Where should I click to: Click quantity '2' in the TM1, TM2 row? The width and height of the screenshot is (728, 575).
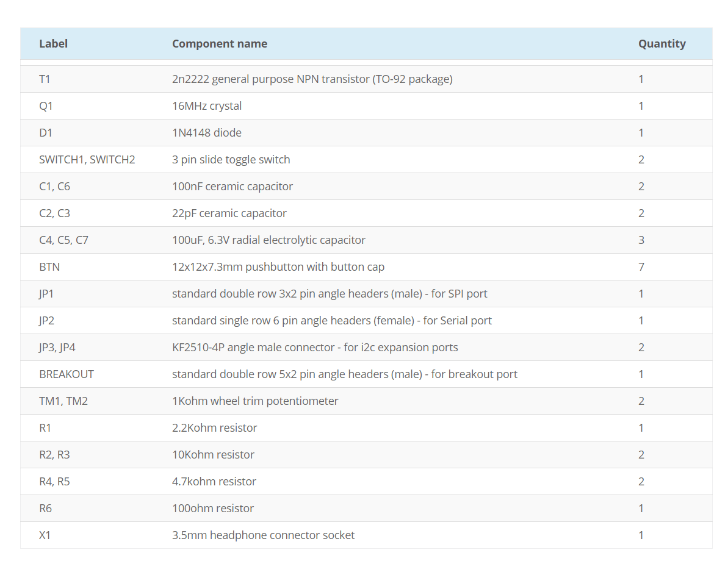pos(641,401)
